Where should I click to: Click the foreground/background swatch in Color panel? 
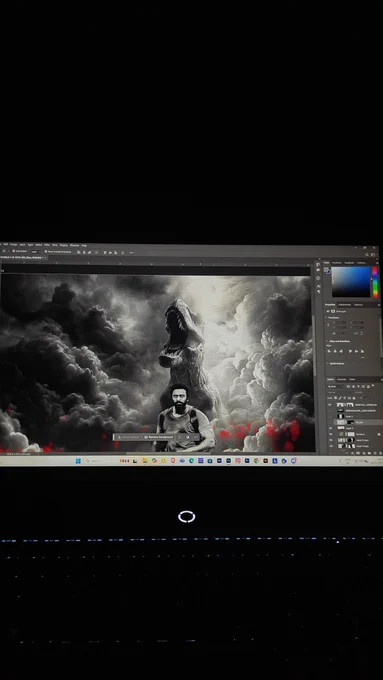[x=328, y=271]
